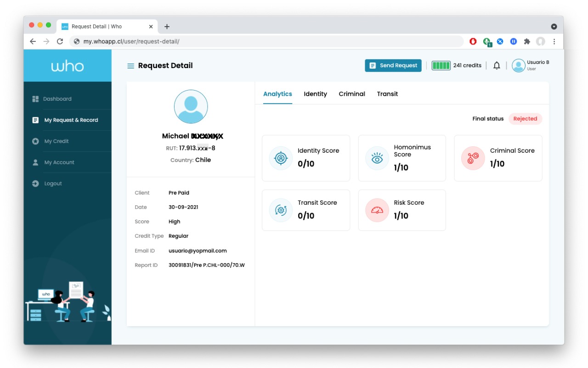This screenshot has width=588, height=368.
Task: Click the Identity Score target icon
Action: tap(281, 158)
